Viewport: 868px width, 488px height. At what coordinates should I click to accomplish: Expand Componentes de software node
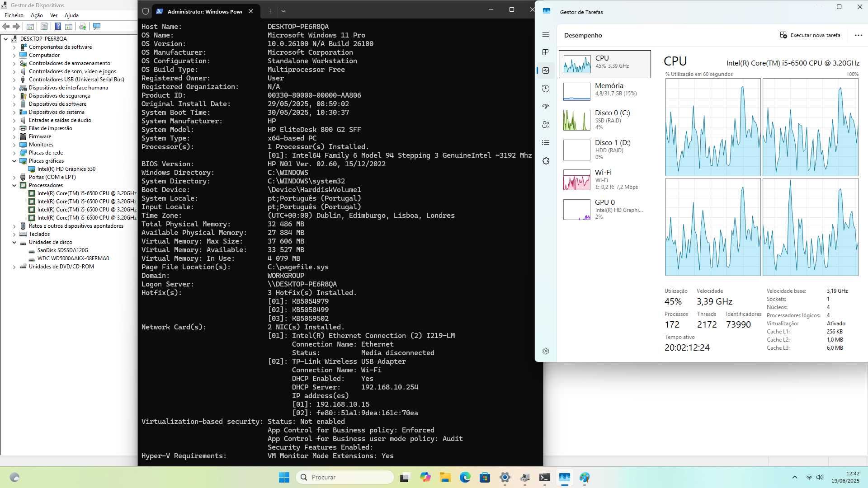coord(14,47)
